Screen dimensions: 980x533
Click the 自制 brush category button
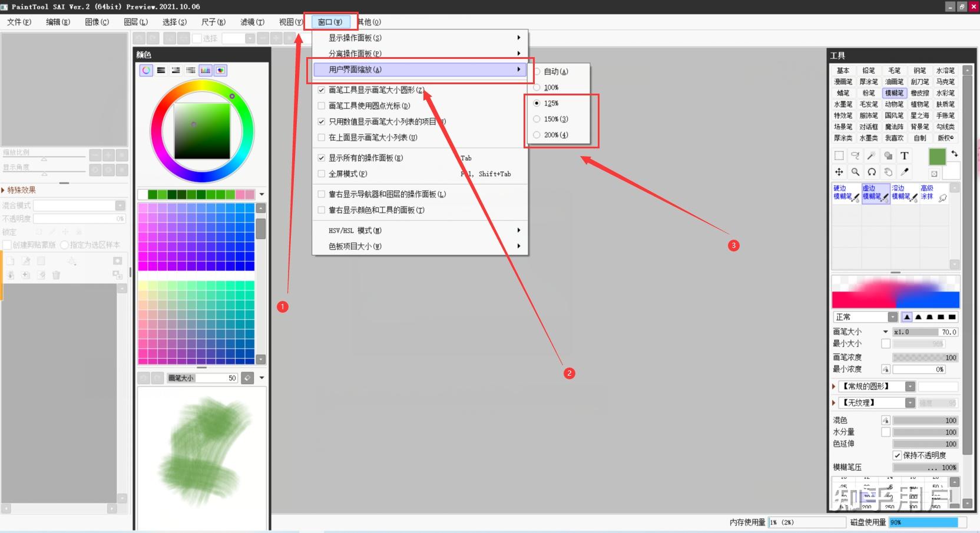click(x=919, y=138)
